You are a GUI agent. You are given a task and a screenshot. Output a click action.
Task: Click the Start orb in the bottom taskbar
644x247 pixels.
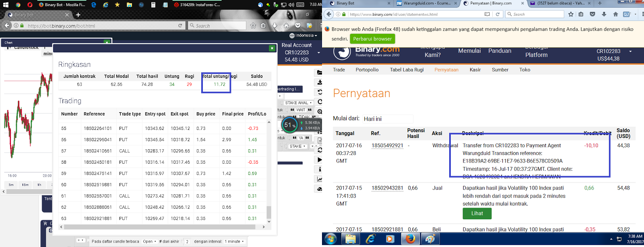pyautogui.click(x=330, y=239)
